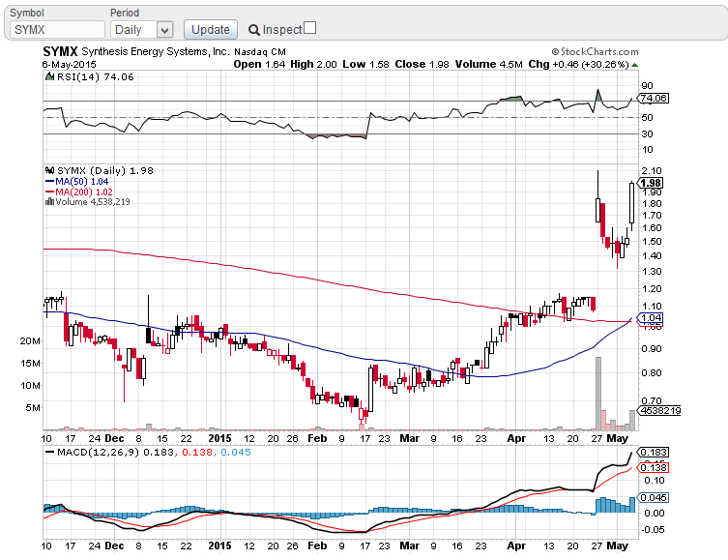
Task: Click the MACD histogram tag 0.045
Action: pyautogui.click(x=653, y=497)
